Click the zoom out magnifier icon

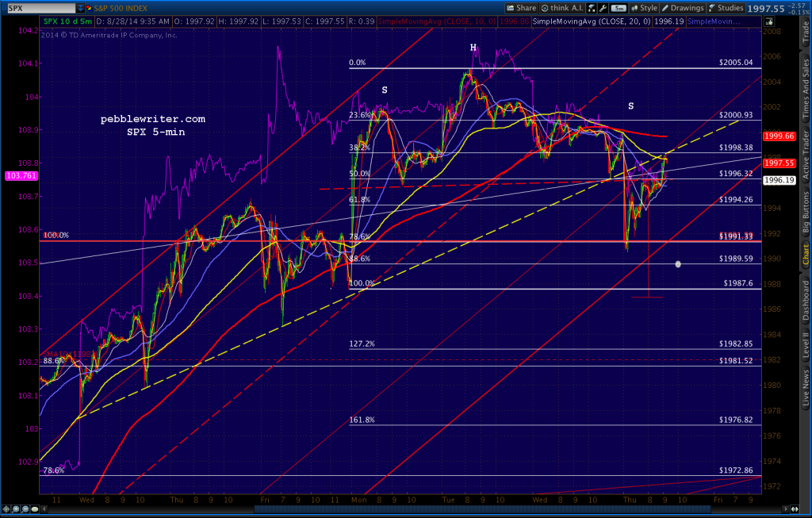(25, 509)
